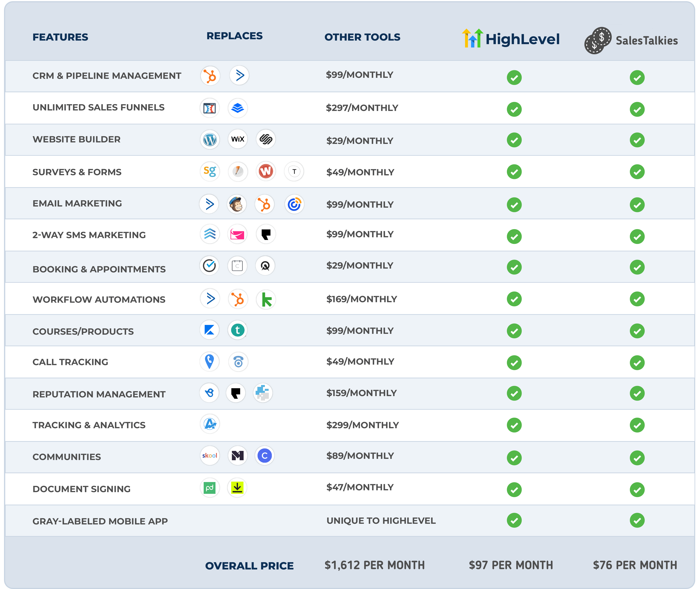Click the HubSpot icon in CRM & Pipeline row

tap(210, 76)
